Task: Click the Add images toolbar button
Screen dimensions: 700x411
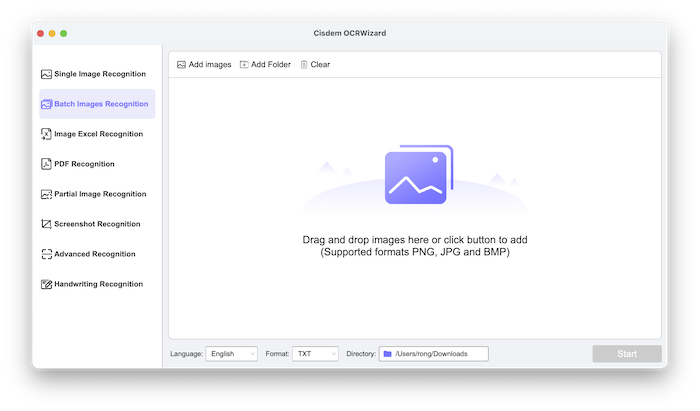Action: (204, 64)
